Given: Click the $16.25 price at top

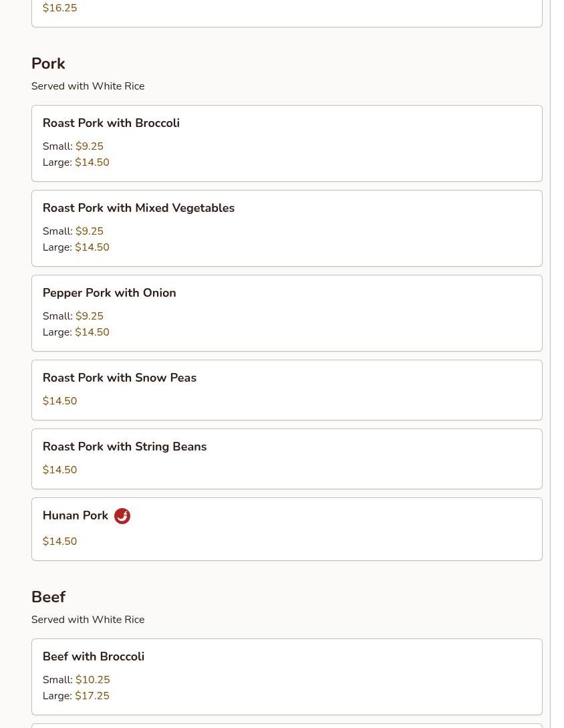Looking at the screenshot, I should point(59,8).
